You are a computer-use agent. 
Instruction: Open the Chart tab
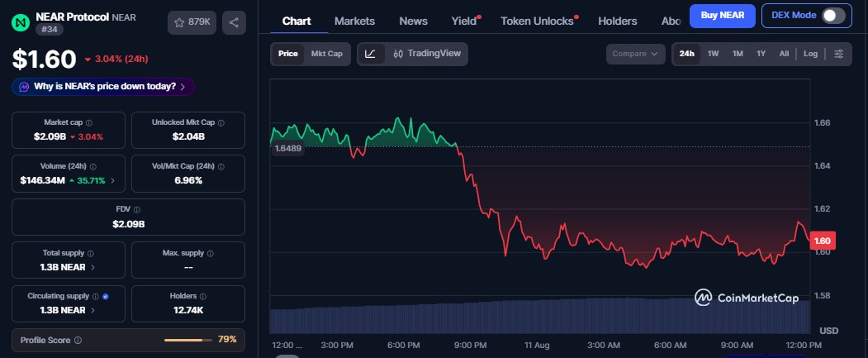pos(296,21)
